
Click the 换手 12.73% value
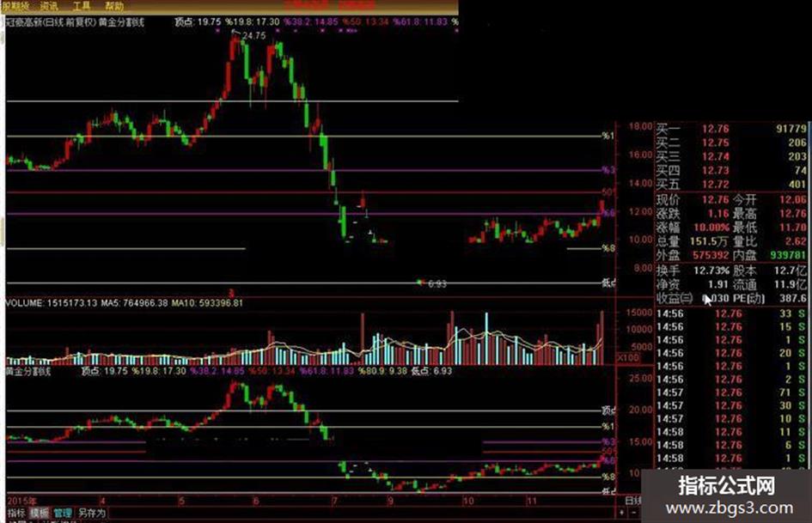coord(711,271)
